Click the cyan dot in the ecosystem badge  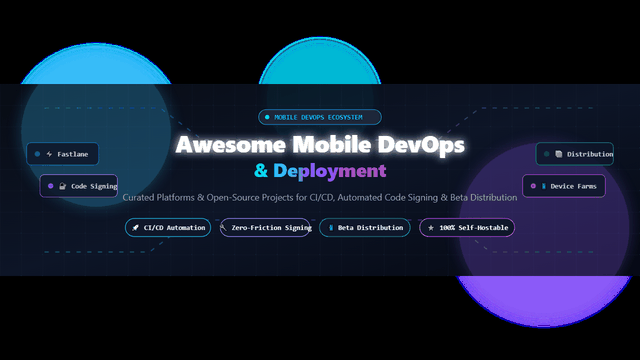(267, 117)
